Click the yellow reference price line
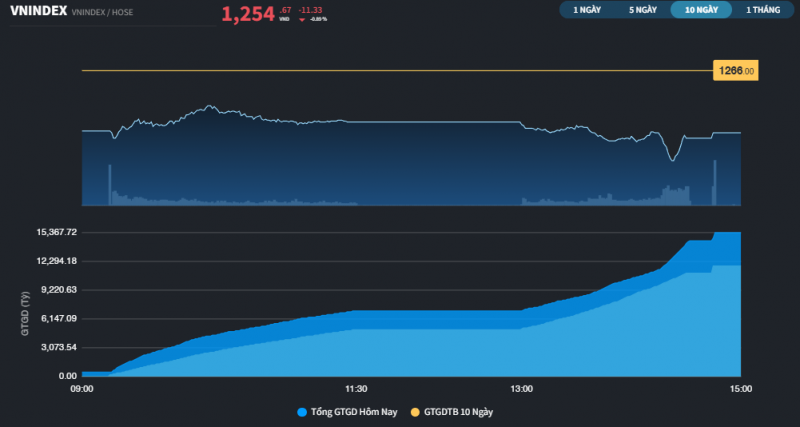This screenshot has height=427, width=800. [400, 70]
